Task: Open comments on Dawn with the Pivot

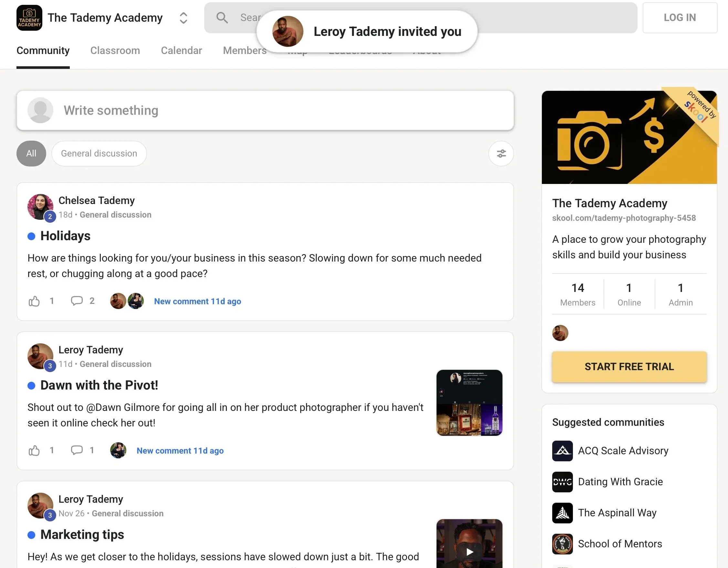Action: pyautogui.click(x=77, y=450)
